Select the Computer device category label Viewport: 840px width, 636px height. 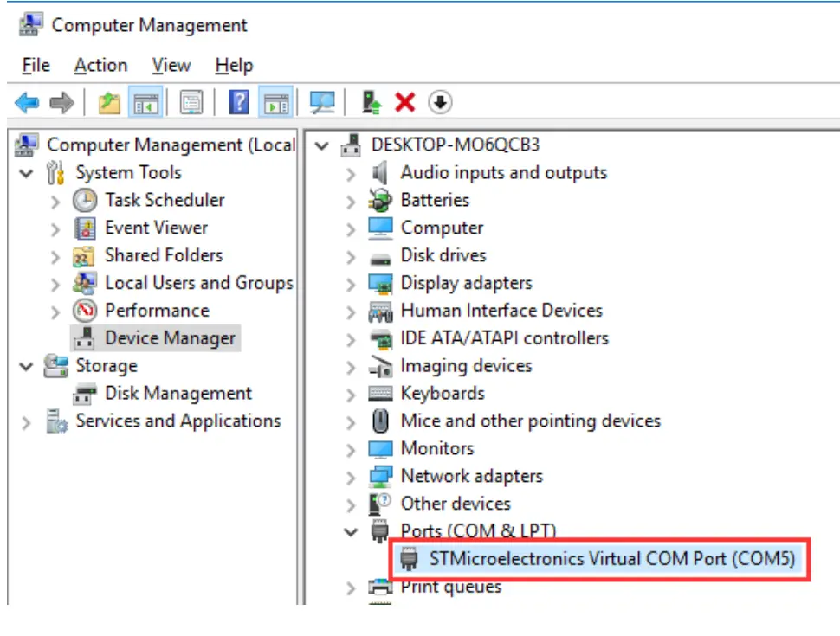click(442, 228)
